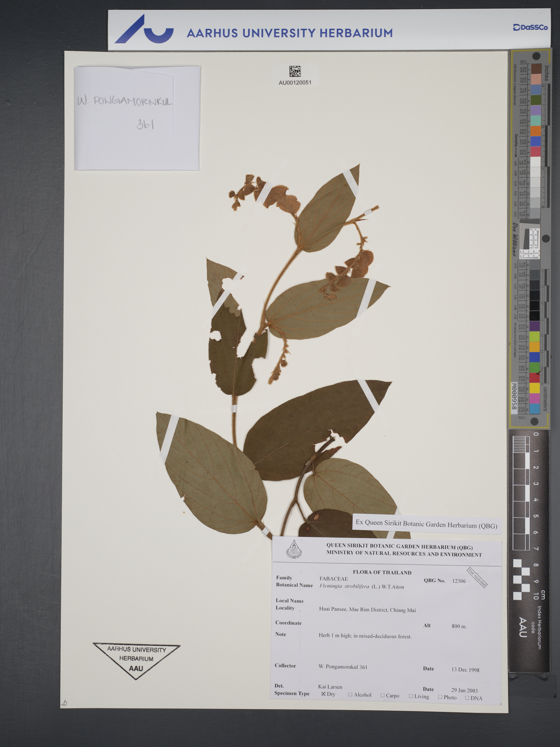
Task: Click the data matrix barcode above AU00120051
Action: point(295,71)
